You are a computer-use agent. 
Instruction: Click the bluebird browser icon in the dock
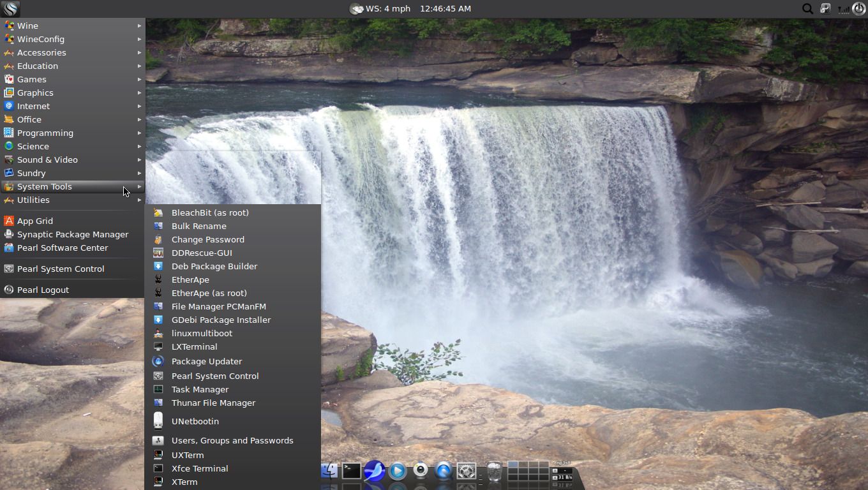point(374,471)
